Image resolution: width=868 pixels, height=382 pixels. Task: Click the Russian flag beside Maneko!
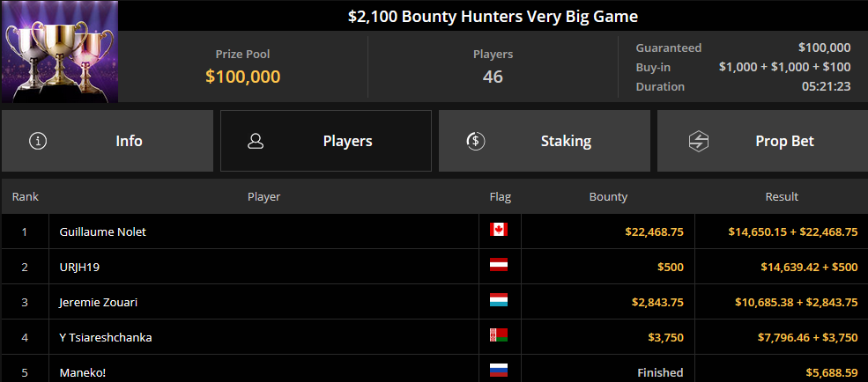click(498, 371)
